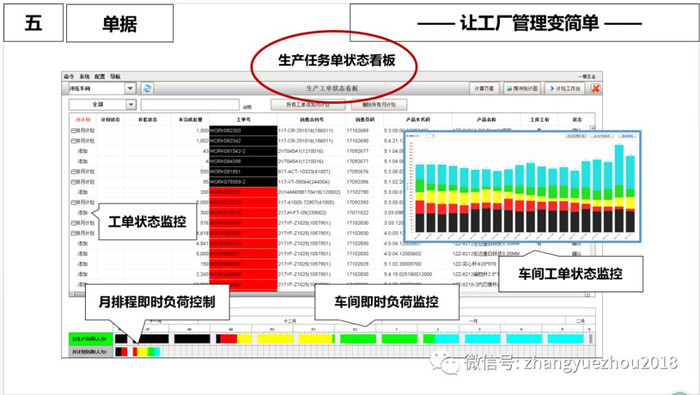Viewport: 700px width, 395px height.
Task: Click the search text field next to 全部
Action: (x=190, y=105)
